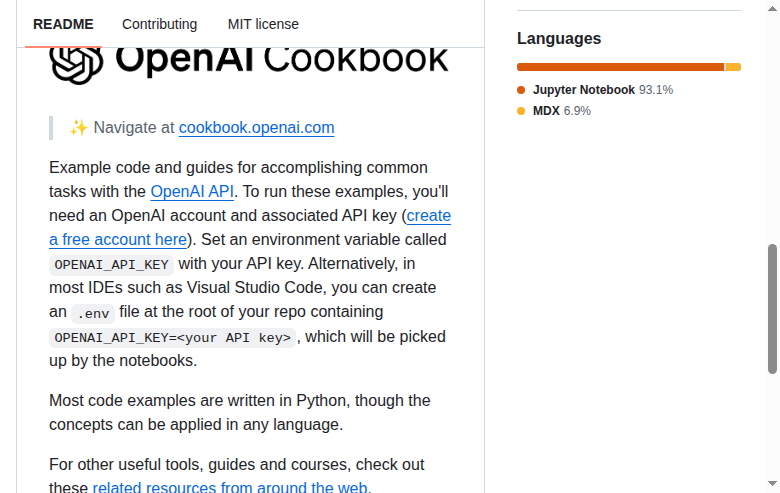Click the yellow dot beside MDX
The image size is (780, 493).
[x=521, y=111]
